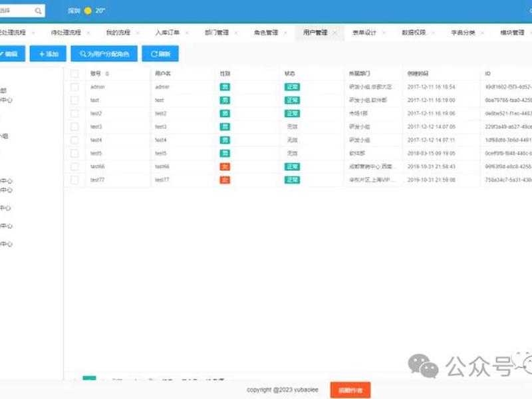Switch to the 我的流程 tab

(x=118, y=33)
